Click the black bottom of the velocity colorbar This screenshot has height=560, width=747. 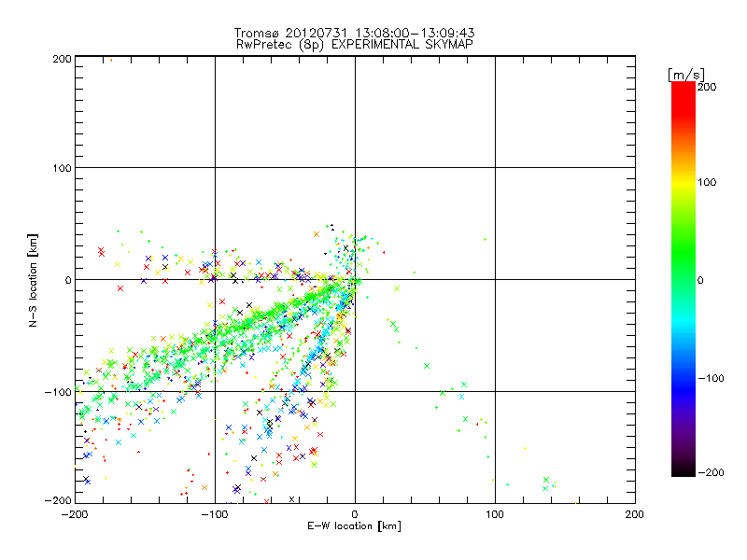[x=684, y=469]
